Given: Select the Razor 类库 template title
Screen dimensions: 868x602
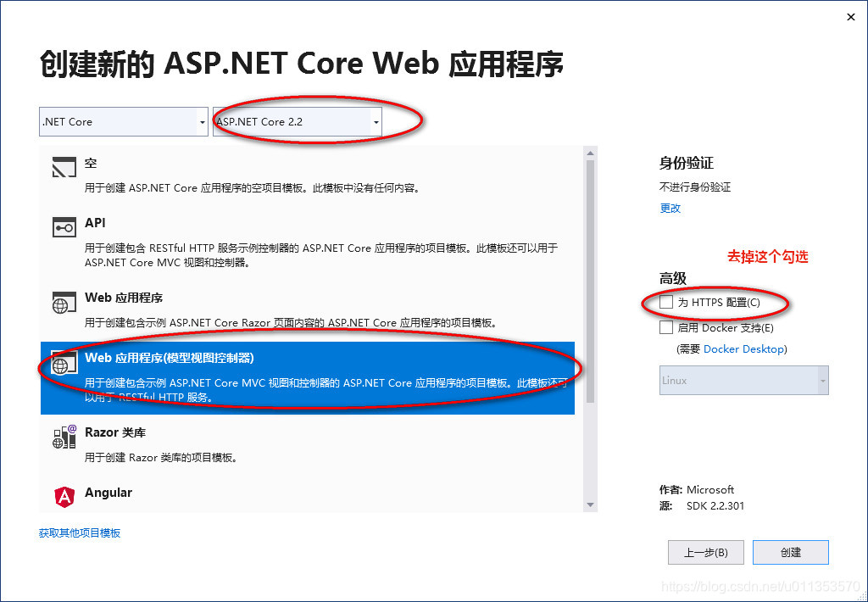Looking at the screenshot, I should click(x=115, y=432).
